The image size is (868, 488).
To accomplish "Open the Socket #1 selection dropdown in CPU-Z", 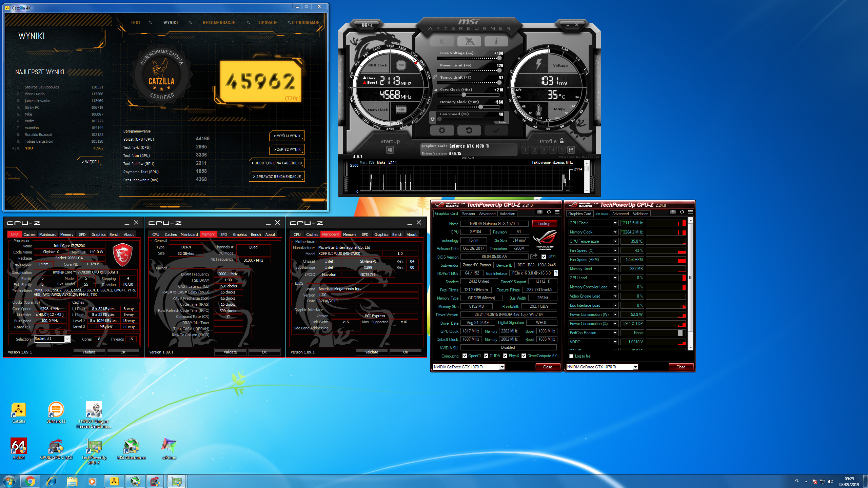I will pyautogui.click(x=67, y=339).
